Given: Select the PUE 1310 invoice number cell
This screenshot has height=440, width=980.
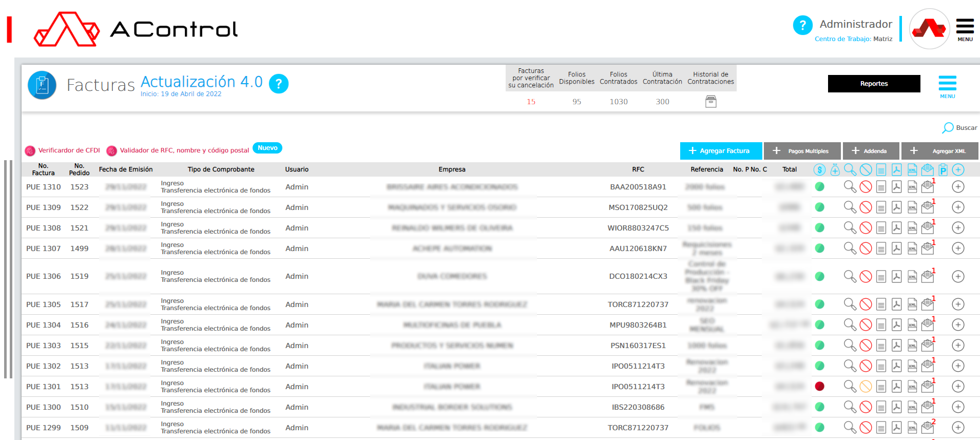Looking at the screenshot, I should 44,187.
